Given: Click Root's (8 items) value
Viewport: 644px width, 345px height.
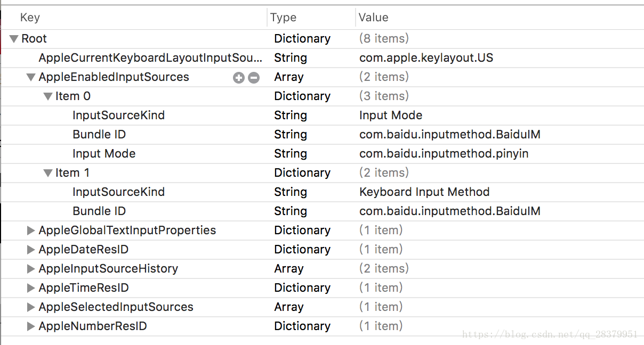Looking at the screenshot, I should [x=384, y=38].
